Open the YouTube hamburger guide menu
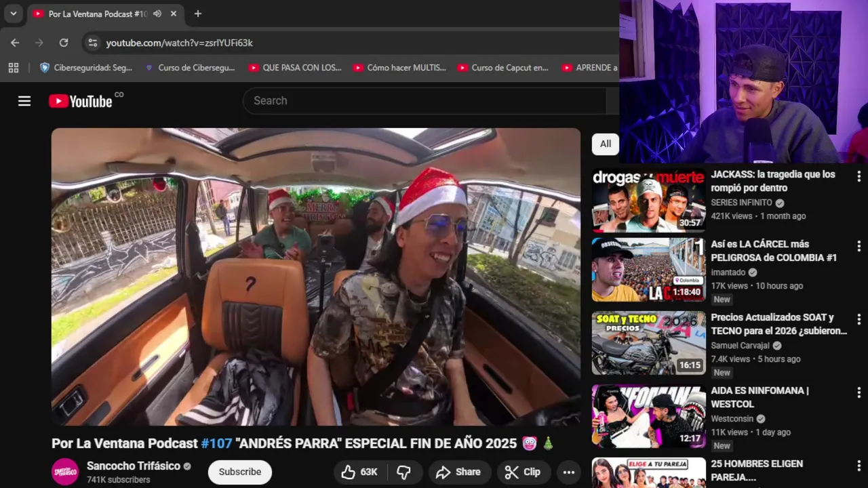The height and width of the screenshot is (488, 868). [x=24, y=101]
